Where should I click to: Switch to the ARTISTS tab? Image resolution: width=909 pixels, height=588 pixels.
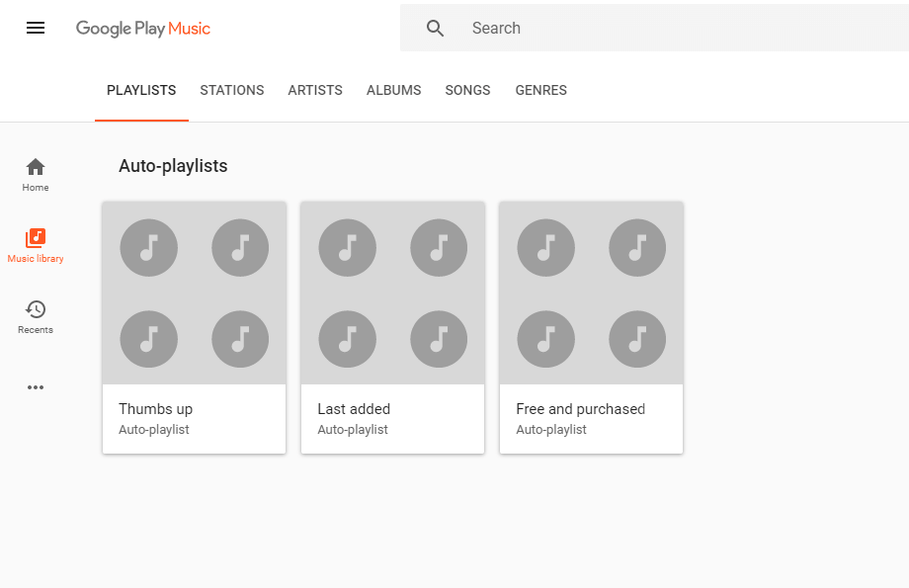coord(314,90)
